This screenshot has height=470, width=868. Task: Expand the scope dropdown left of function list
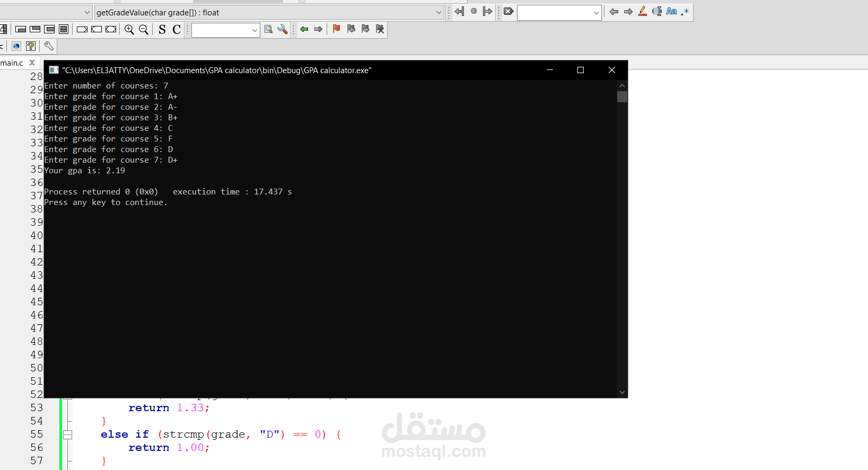point(87,12)
